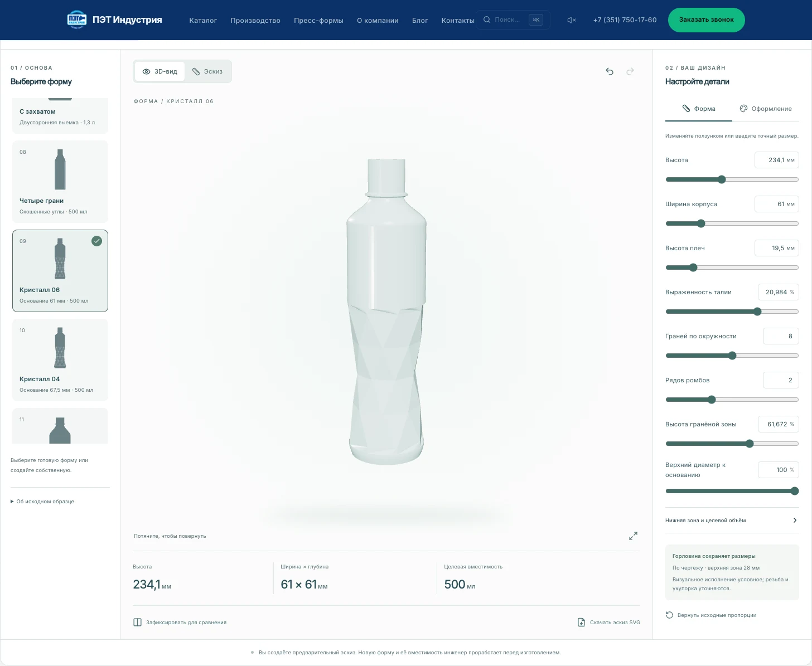Click the search magnifier icon
Viewport: 812px width, 666px height.
(x=487, y=20)
